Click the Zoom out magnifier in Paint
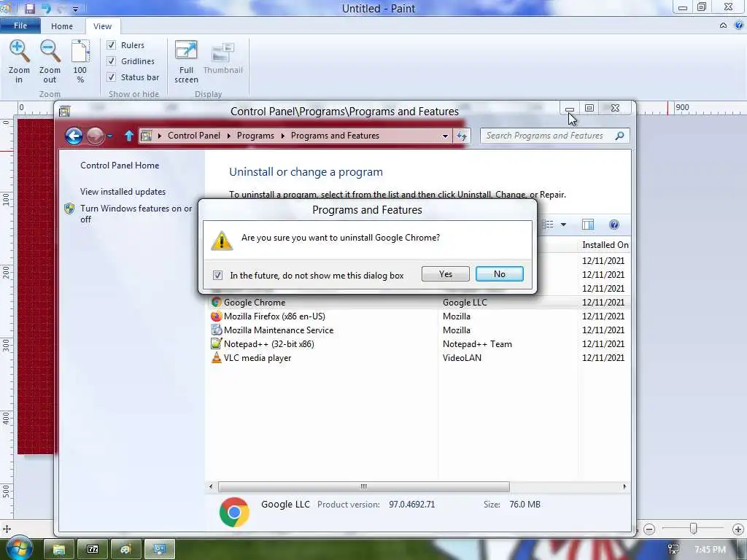 tap(50, 52)
